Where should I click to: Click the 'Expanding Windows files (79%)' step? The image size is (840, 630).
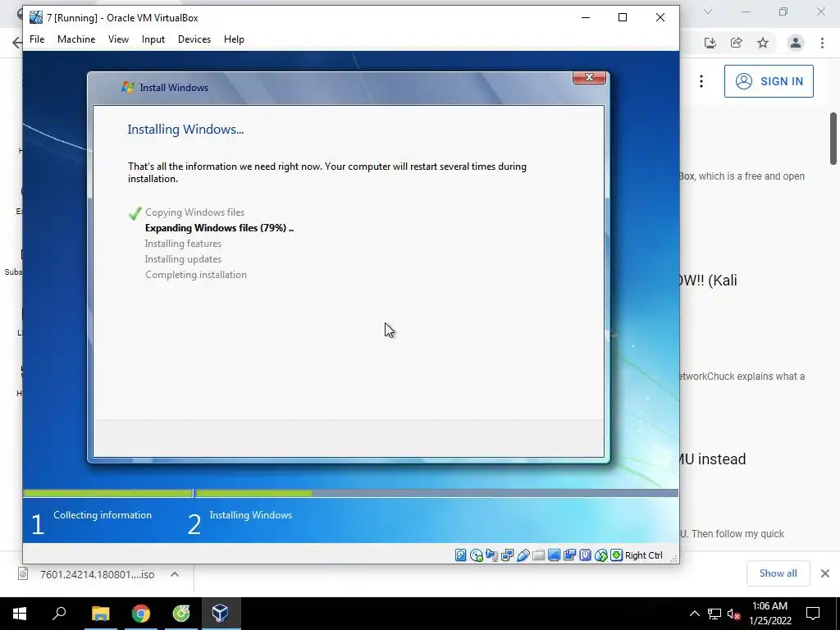[x=219, y=228]
